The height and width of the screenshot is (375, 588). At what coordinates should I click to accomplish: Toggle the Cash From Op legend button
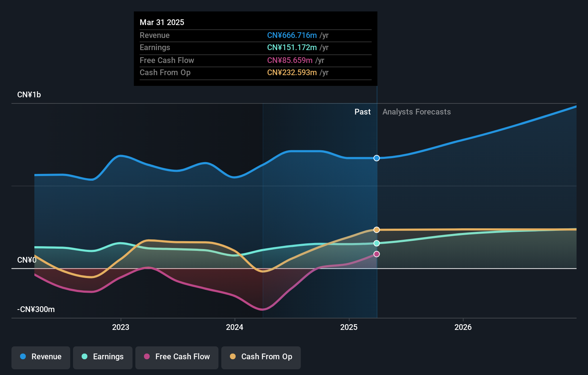pyautogui.click(x=261, y=357)
